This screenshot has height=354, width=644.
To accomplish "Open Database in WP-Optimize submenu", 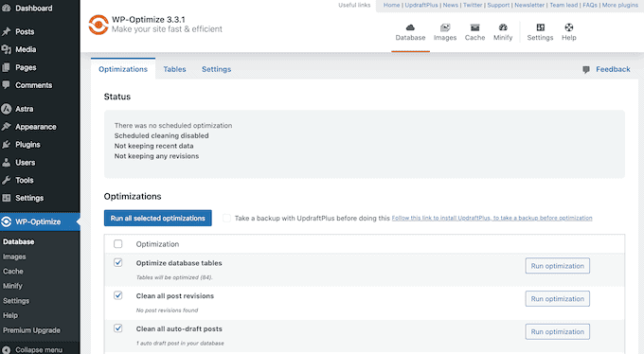I will (19, 242).
